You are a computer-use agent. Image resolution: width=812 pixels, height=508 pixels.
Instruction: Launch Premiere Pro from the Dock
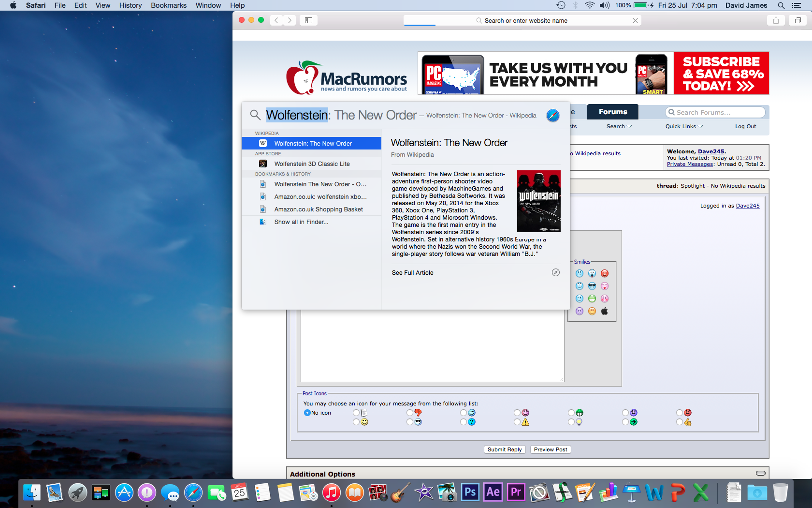(x=516, y=493)
